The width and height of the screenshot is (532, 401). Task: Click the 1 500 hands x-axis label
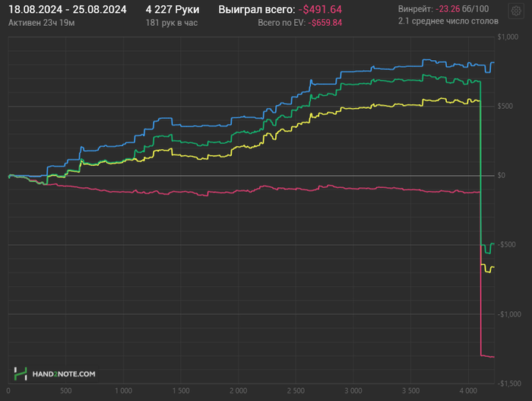(181, 391)
